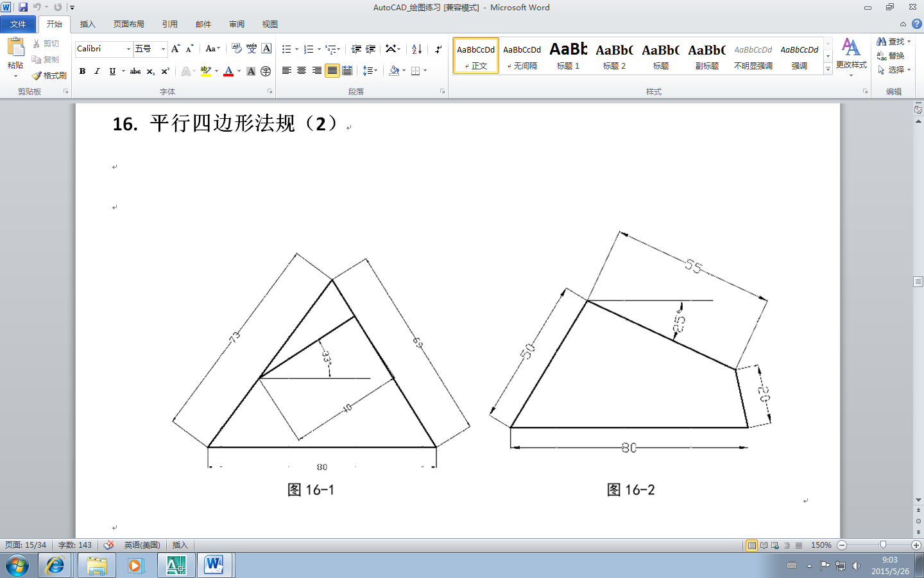Image resolution: width=924 pixels, height=578 pixels.
Task: Click the Character Shading icon
Action: 251,71
